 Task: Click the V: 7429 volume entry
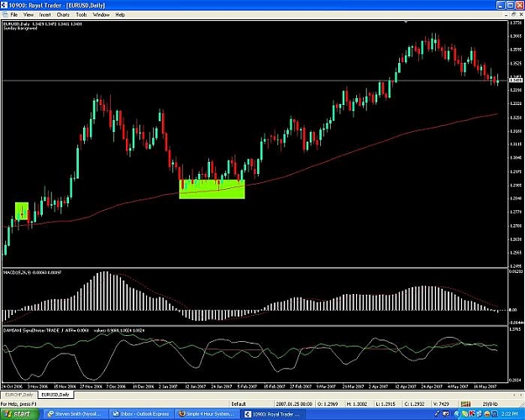(x=441, y=404)
